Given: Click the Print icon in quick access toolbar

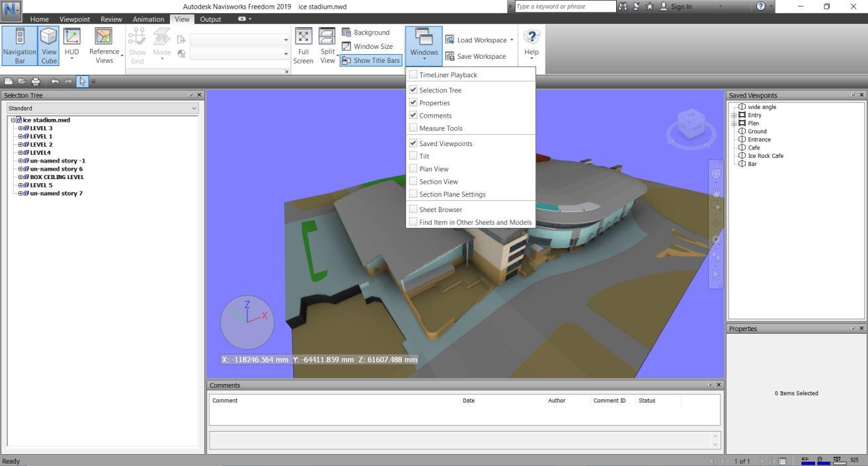Looking at the screenshot, I should click(36, 81).
